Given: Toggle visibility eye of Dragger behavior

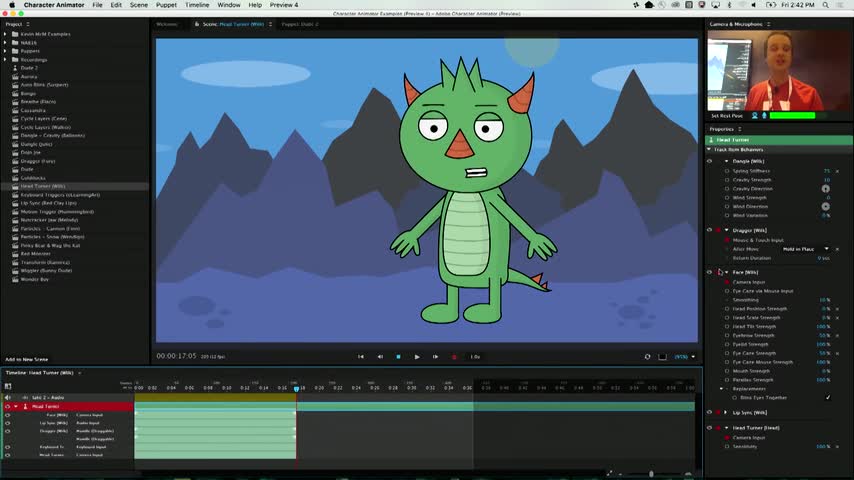Looking at the screenshot, I should 709,230.
